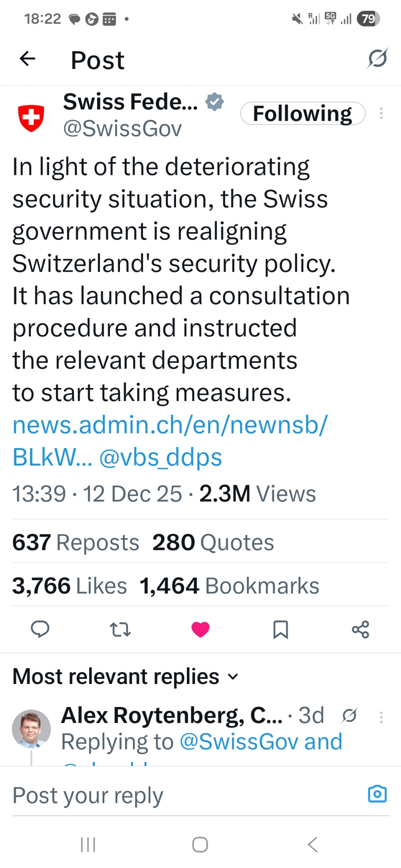Open Grok icon in Post header
This screenshot has width=401, height=868.
[377, 59]
